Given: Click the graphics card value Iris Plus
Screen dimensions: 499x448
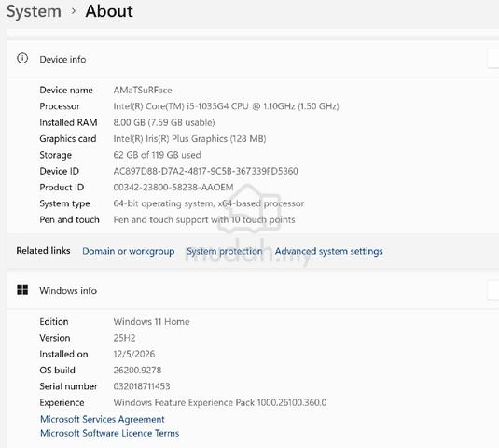Looking at the screenshot, I should coord(189,139).
